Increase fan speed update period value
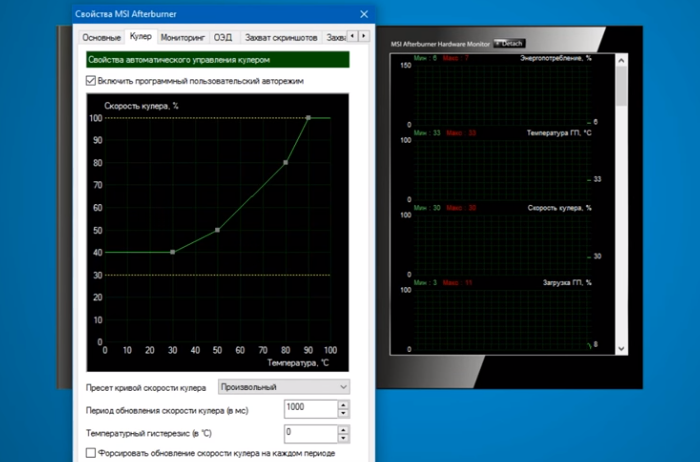 pos(343,405)
